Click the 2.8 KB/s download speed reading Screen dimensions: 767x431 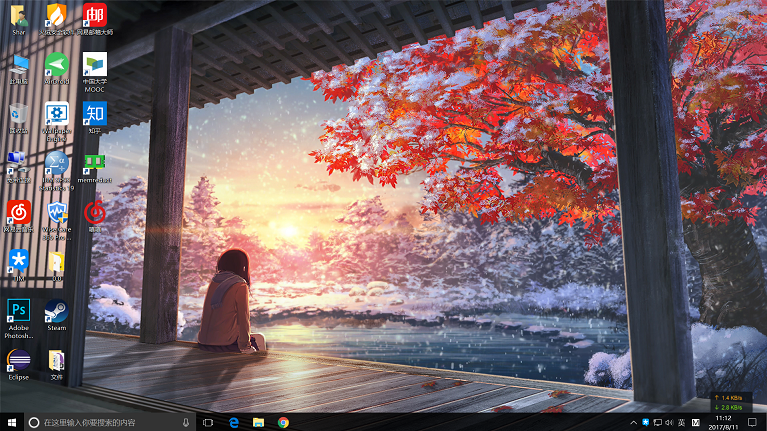[x=728, y=407]
